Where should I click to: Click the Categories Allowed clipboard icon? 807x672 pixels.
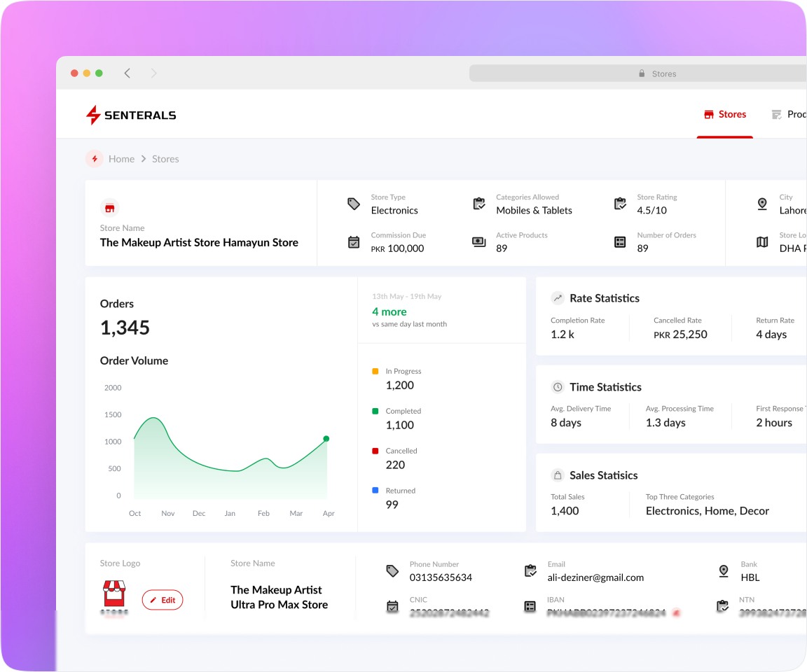[479, 204]
